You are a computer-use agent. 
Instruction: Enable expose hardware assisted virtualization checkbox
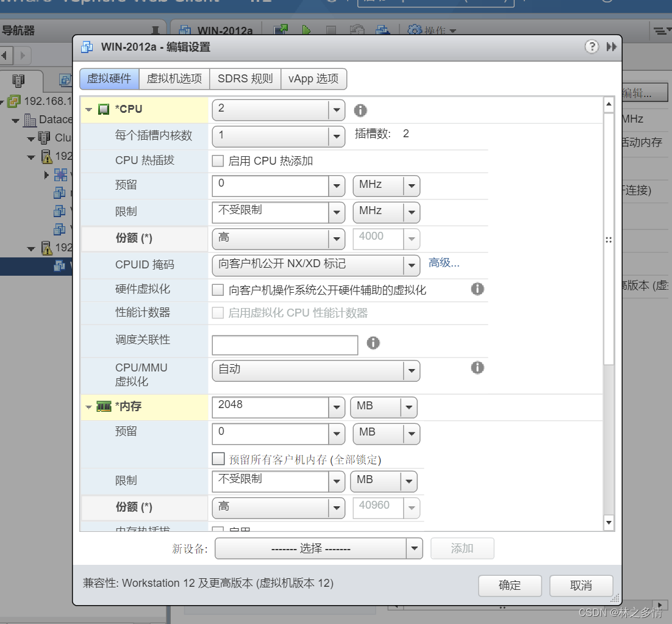click(218, 290)
